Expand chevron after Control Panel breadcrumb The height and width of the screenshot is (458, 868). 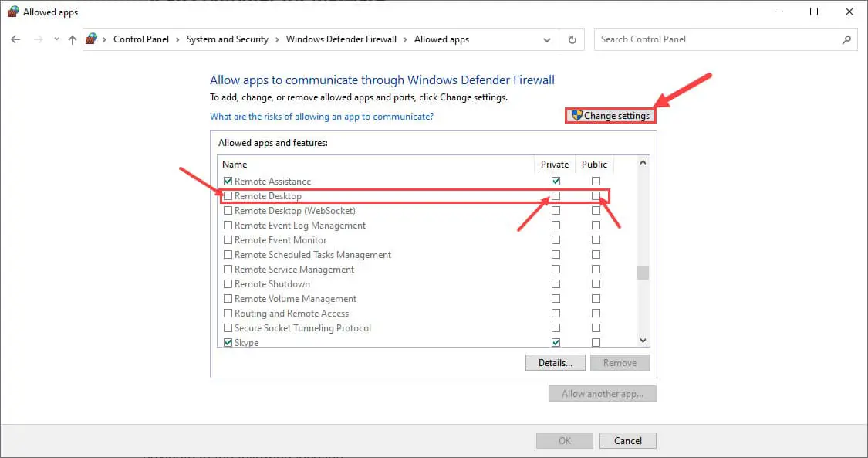(177, 39)
